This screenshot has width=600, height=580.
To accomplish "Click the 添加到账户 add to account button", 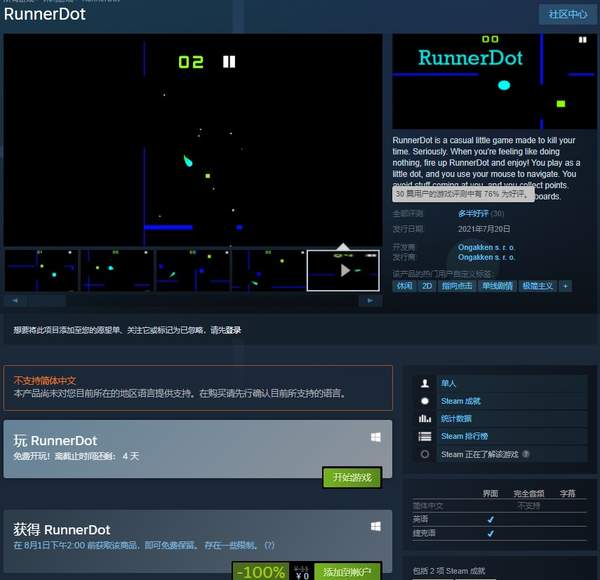I will tap(347, 572).
